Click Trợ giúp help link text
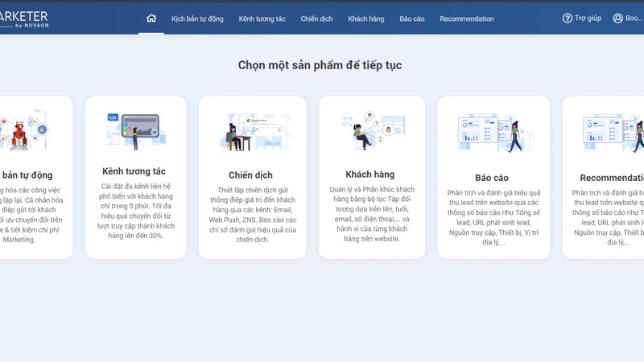Image resolution: width=644 pixels, height=362 pixels. pyautogui.click(x=588, y=19)
